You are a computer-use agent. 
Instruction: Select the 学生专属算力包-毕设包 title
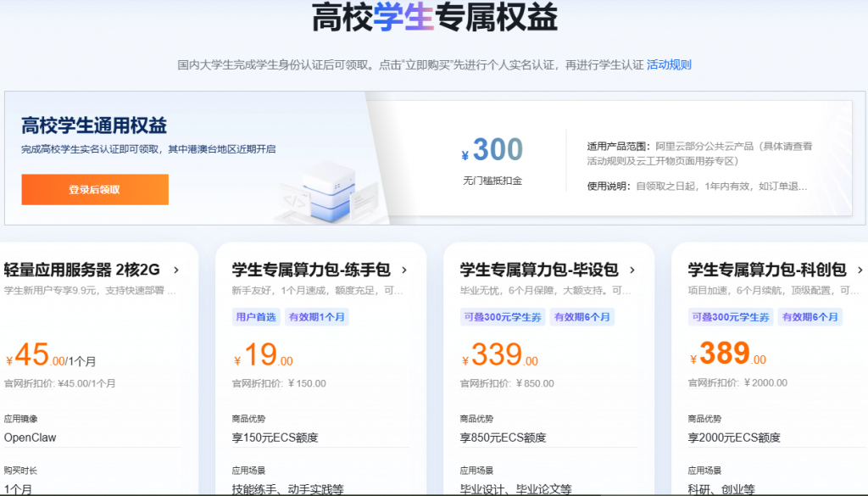pos(539,270)
